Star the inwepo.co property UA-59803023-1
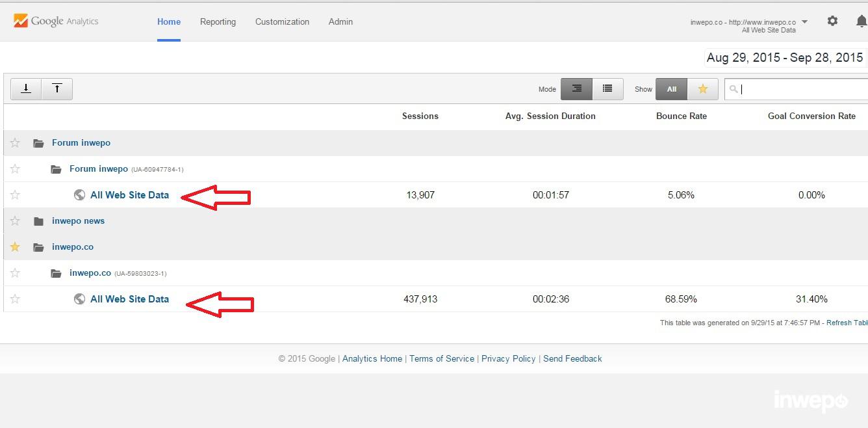Screen dimensions: 868x428 coord(15,273)
